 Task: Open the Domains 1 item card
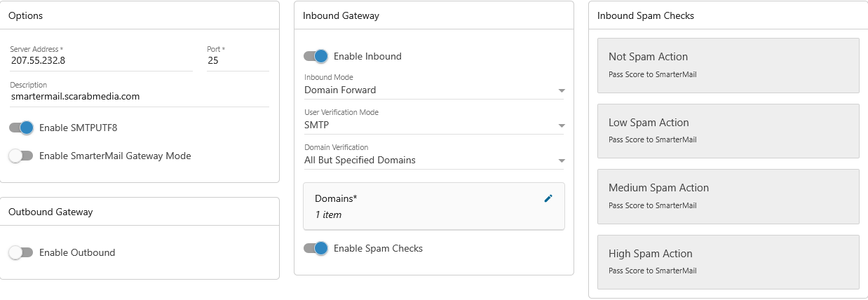[434, 206]
